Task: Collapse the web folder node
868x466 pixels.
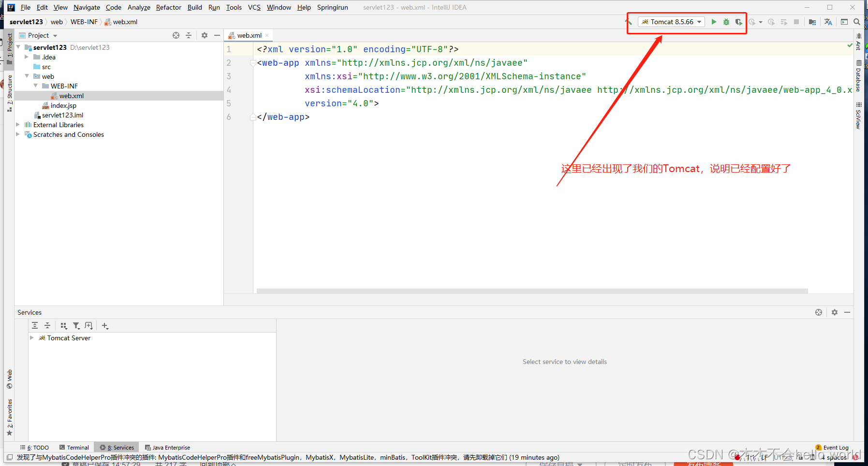Action: [27, 76]
